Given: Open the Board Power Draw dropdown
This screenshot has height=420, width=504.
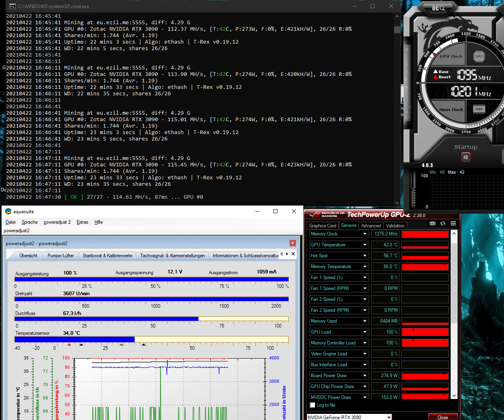Looking at the screenshot, I should tap(365, 376).
